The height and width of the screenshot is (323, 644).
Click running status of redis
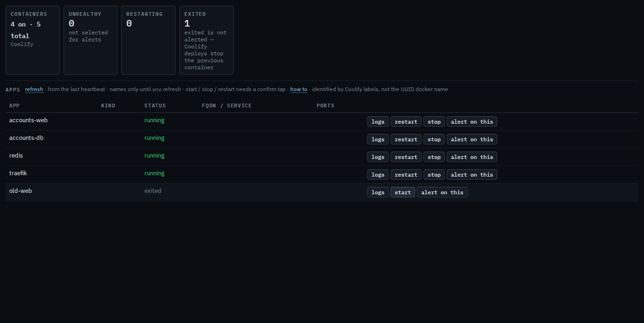[x=154, y=156]
